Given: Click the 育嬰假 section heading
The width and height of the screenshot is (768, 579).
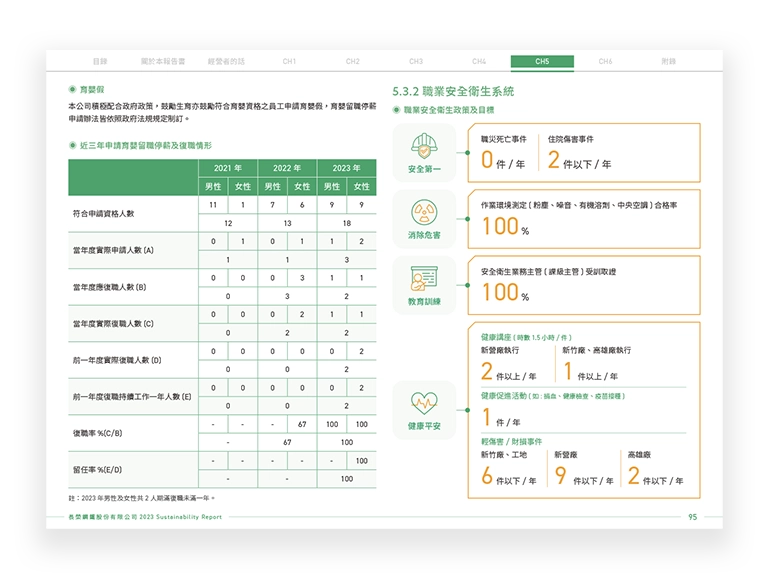Looking at the screenshot, I should 92,89.
